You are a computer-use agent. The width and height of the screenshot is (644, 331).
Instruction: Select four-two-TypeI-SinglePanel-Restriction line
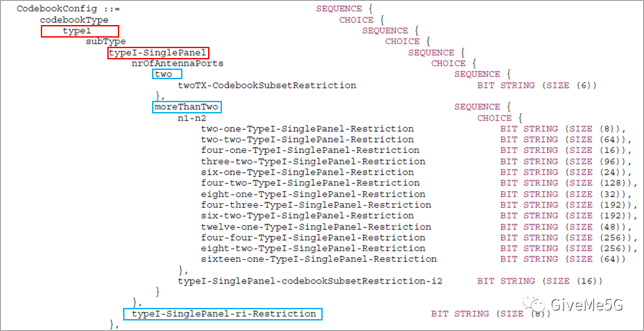click(310, 183)
